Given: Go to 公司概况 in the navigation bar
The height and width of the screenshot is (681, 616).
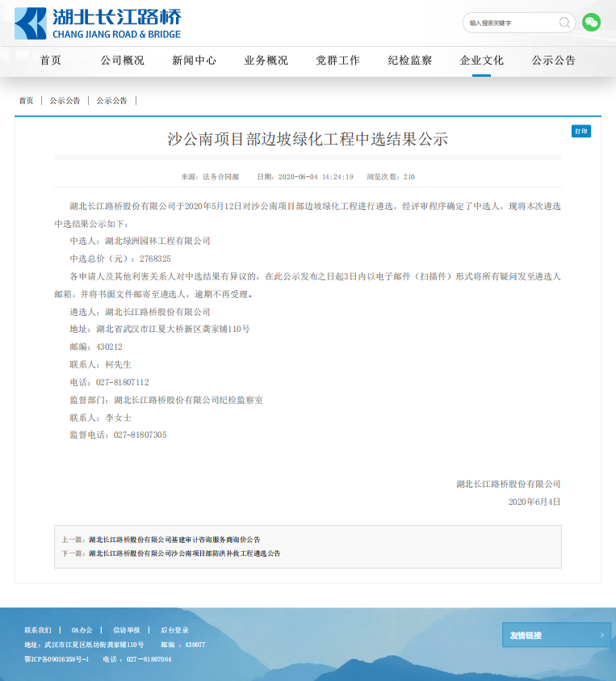Looking at the screenshot, I should 123,61.
